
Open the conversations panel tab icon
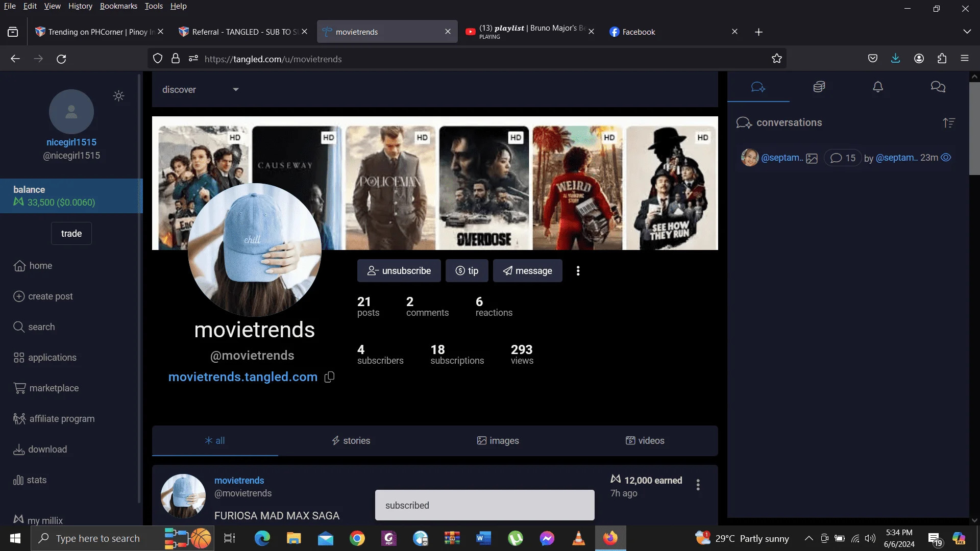[x=758, y=87]
